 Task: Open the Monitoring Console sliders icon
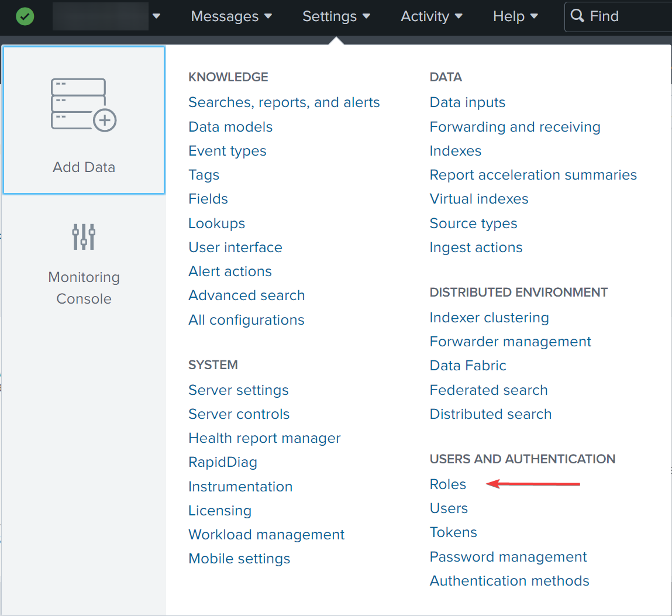(x=84, y=236)
